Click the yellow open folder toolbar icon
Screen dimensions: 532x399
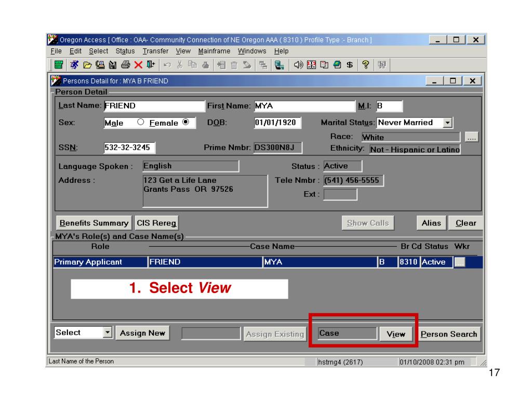[87, 64]
